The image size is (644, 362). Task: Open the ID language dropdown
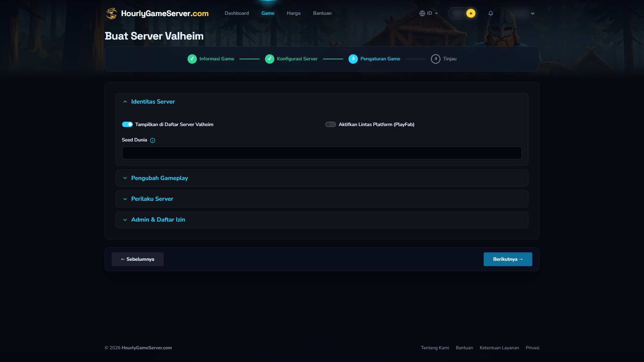429,13
